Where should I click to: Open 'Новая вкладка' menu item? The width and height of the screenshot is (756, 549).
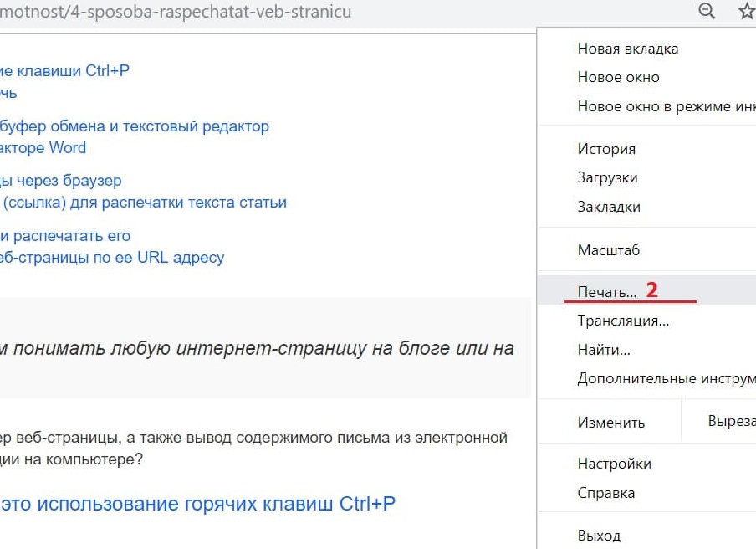(x=646, y=49)
